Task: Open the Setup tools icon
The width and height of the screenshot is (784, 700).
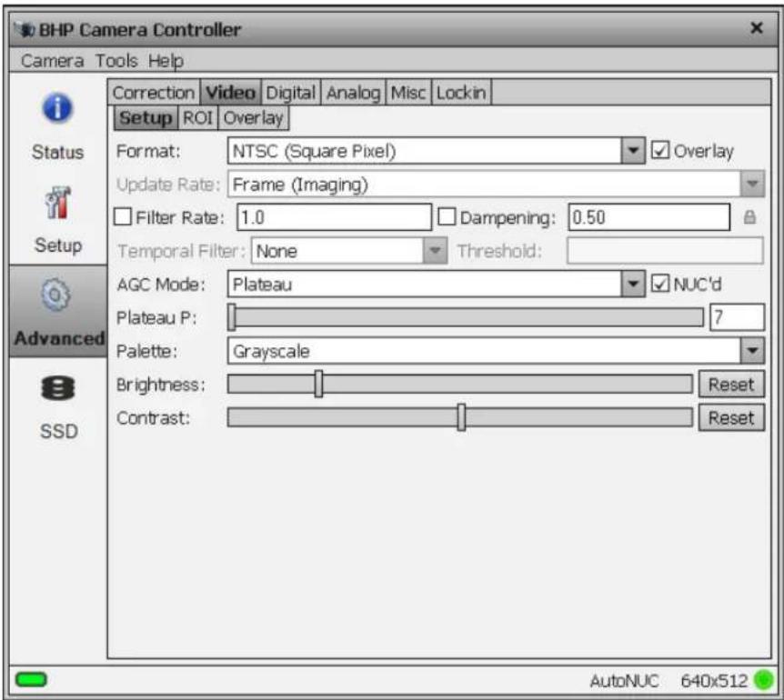Action: pos(58,203)
